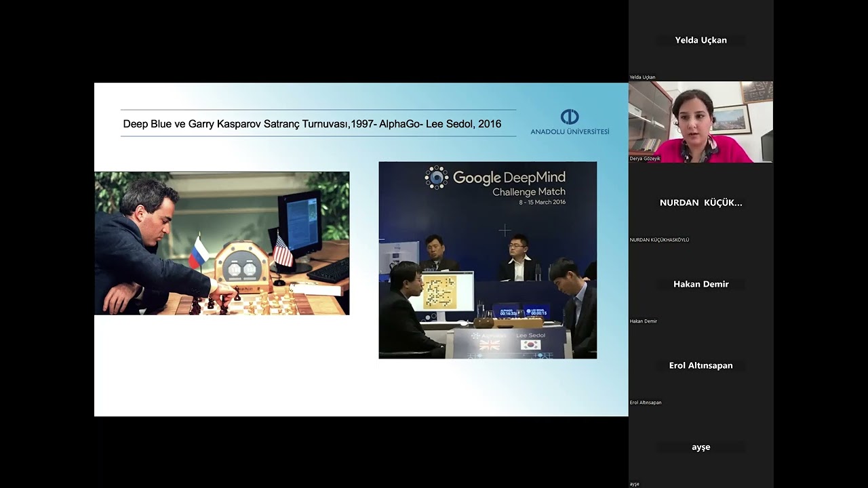Select NURDAN KÜÇÜK... participant tile
868x488 pixels.
[x=701, y=203]
